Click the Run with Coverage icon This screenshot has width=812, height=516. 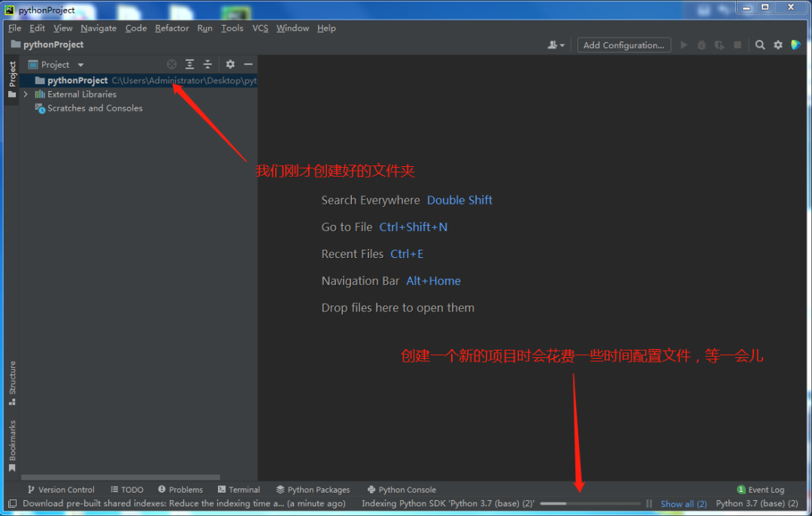720,45
